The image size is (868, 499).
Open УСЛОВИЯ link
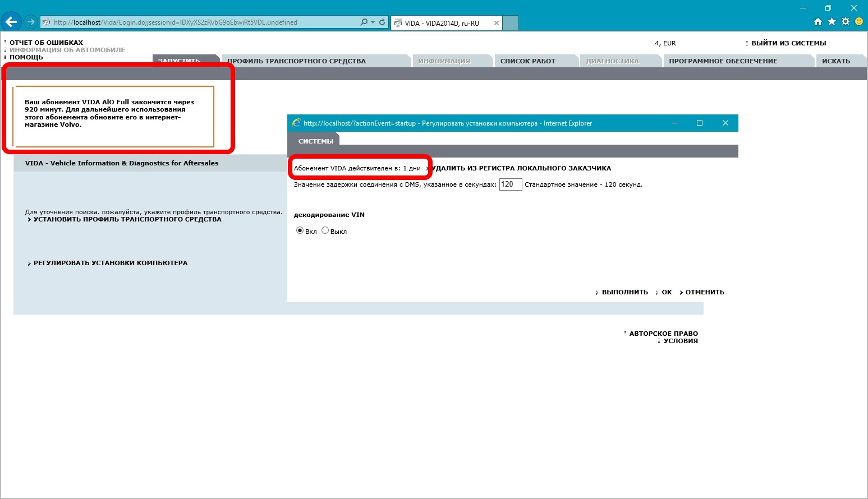pyautogui.click(x=681, y=341)
